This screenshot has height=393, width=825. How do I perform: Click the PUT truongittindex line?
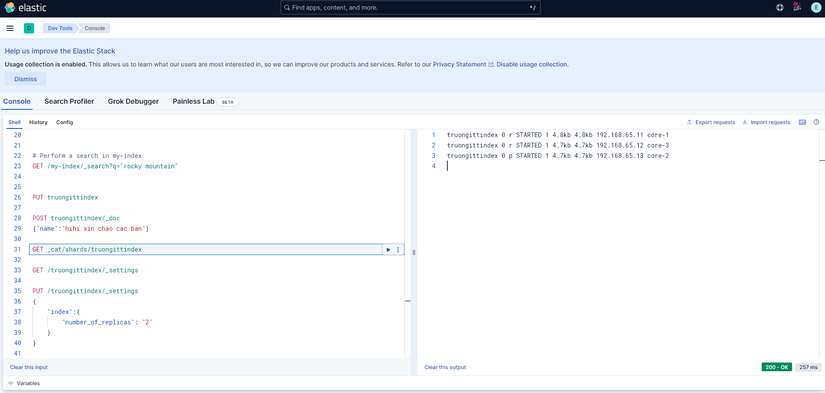[x=65, y=198]
